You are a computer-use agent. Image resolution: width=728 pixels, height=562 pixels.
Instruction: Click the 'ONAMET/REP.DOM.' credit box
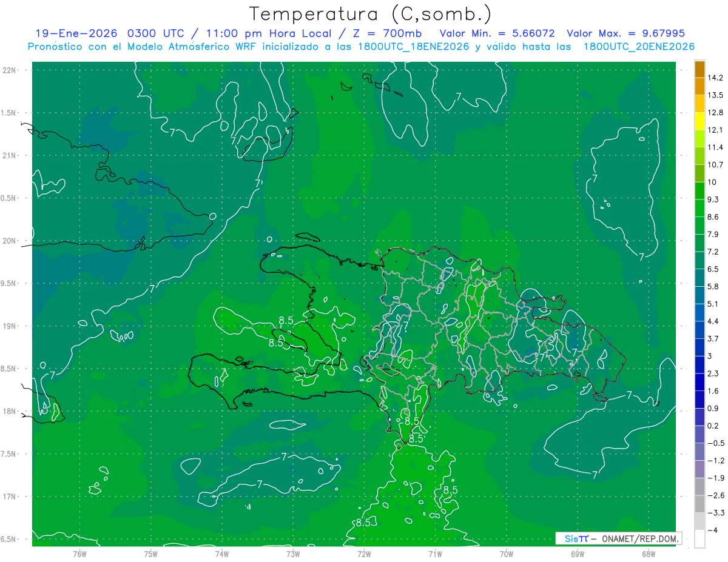click(x=619, y=538)
